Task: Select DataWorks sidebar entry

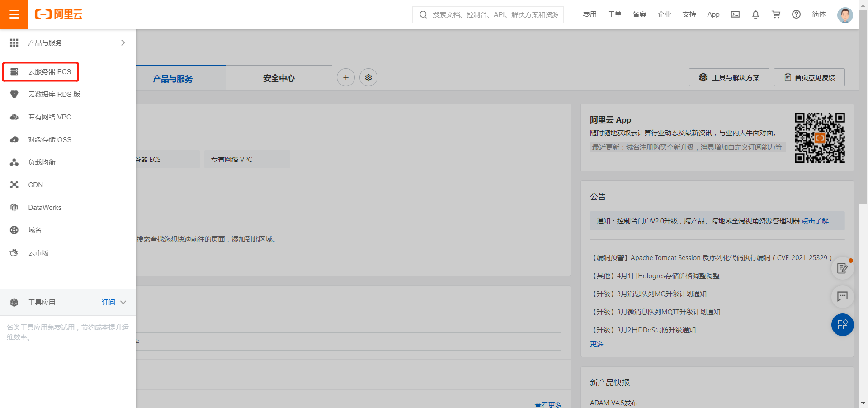Action: click(x=68, y=207)
